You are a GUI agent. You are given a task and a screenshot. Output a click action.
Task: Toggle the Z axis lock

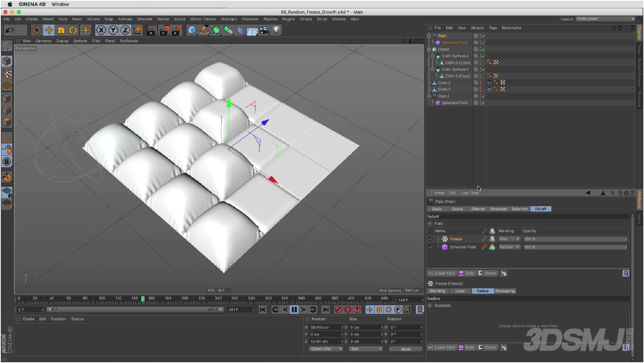(125, 30)
